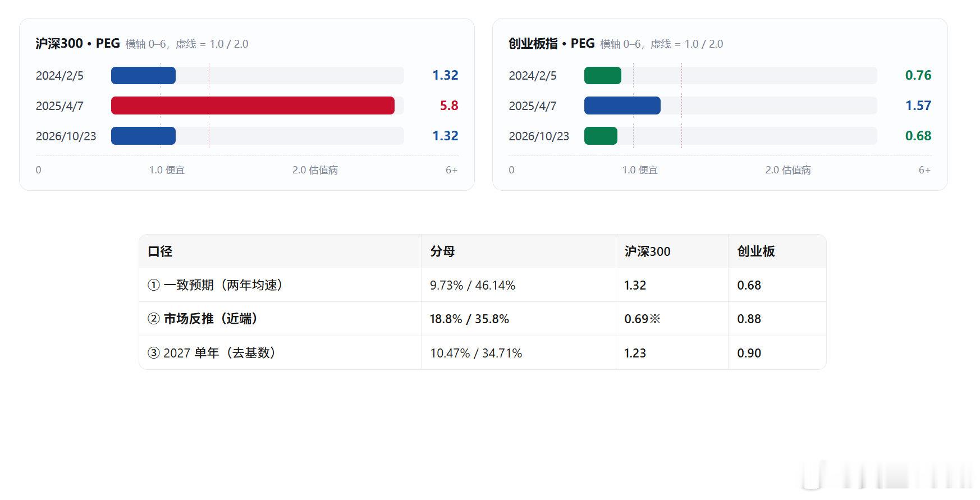Click the 6+ axis label under the 沪深300 chart
This screenshot has width=980, height=500.
pyautogui.click(x=451, y=170)
